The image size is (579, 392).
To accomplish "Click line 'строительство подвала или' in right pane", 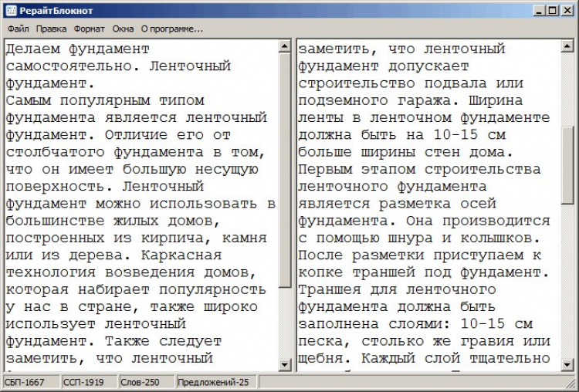I will pos(411,83).
